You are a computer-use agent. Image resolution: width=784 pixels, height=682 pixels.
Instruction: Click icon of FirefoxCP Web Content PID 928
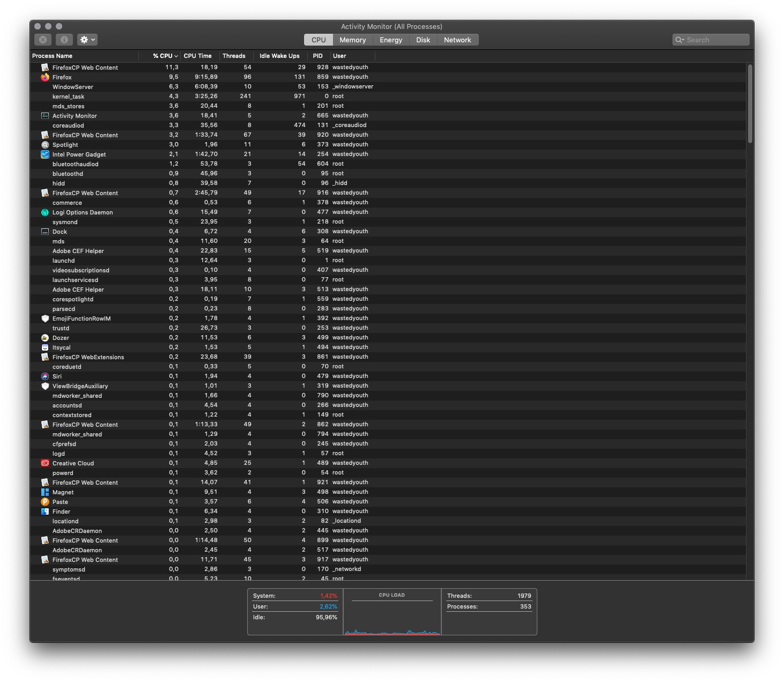tap(45, 68)
